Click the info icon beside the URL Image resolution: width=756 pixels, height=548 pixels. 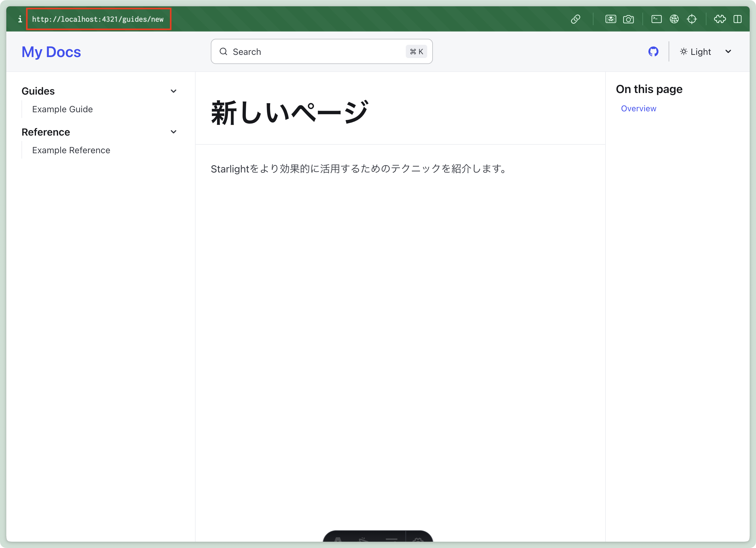point(20,19)
